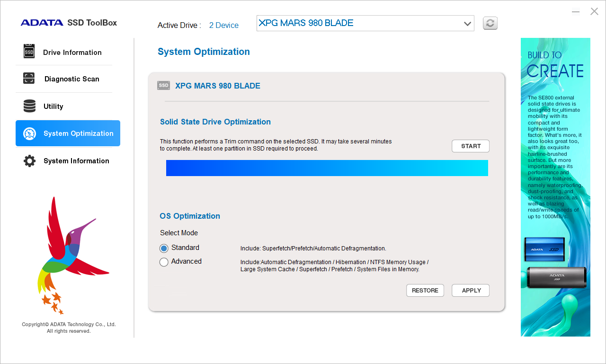
Task: Click the ADATA SSD ToolBox logo
Action: point(69,23)
